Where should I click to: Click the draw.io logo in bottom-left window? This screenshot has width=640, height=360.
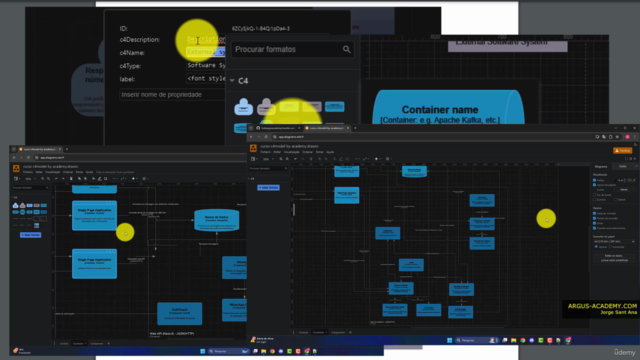pos(16,169)
